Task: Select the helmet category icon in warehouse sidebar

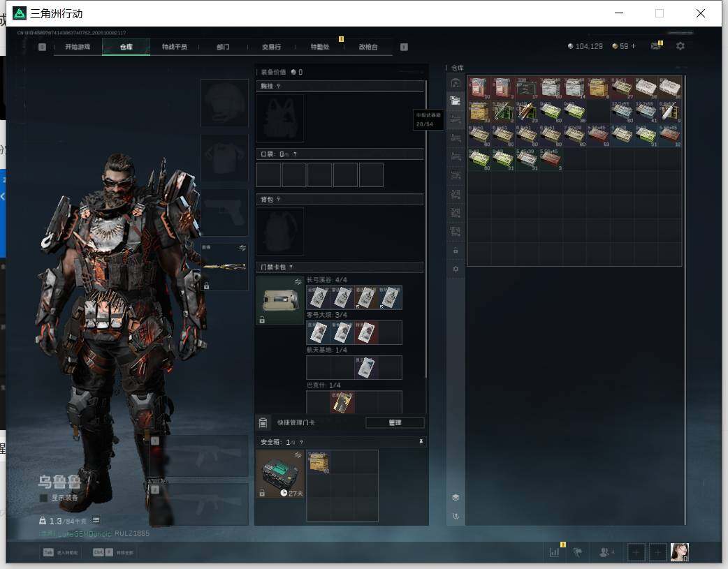Action: (456, 82)
